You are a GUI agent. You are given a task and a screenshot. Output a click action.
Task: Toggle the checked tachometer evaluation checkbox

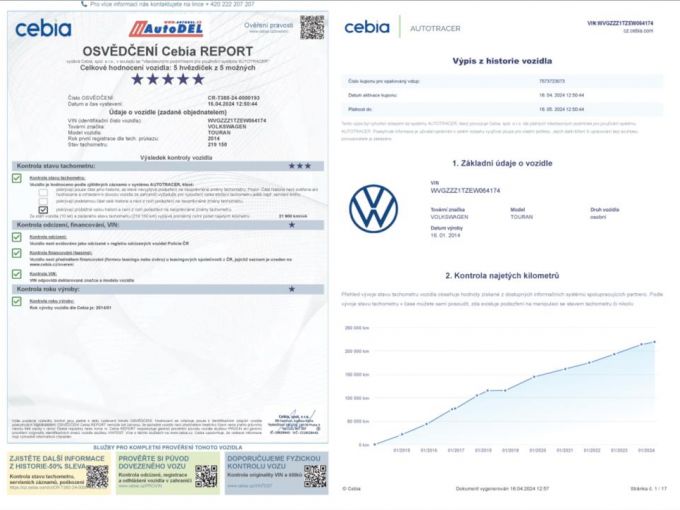[x=43, y=210]
